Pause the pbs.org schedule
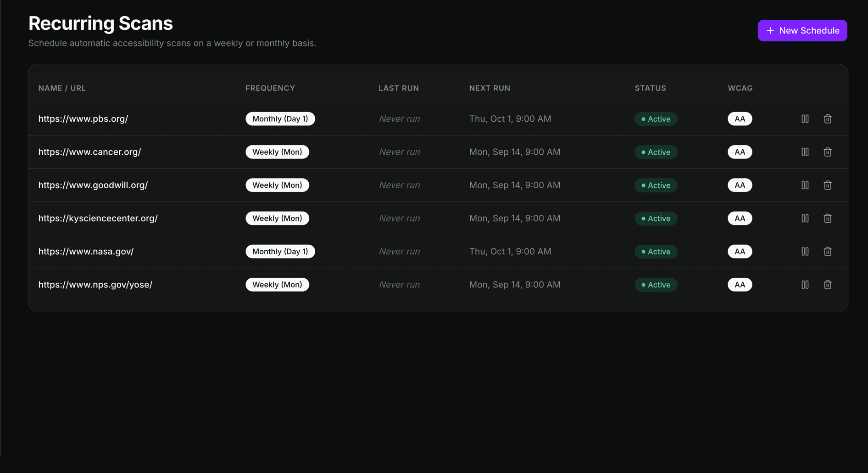 pyautogui.click(x=805, y=119)
